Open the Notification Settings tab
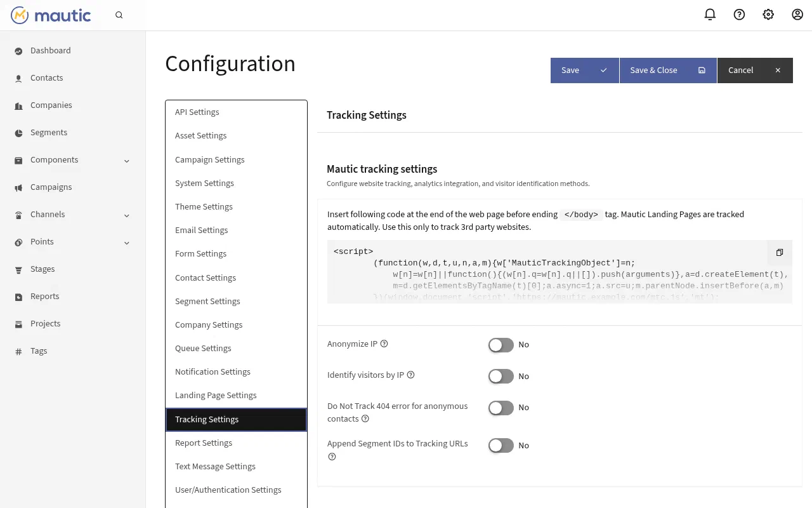The height and width of the screenshot is (508, 812). coord(236,372)
